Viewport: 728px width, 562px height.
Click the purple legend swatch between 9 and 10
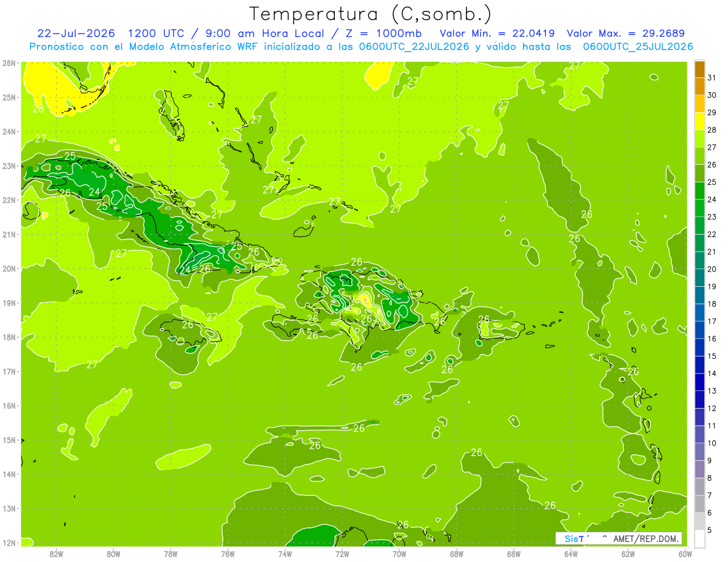[x=699, y=452]
